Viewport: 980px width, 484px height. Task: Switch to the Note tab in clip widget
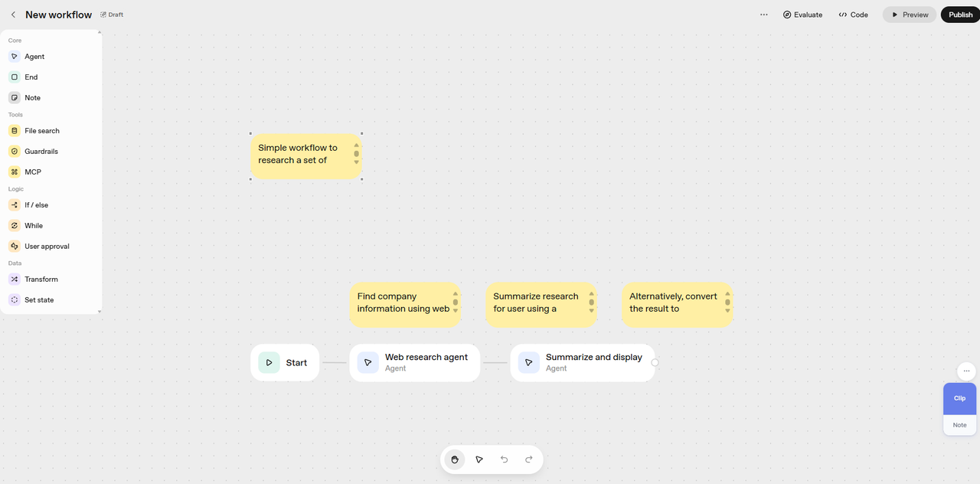[959, 425]
